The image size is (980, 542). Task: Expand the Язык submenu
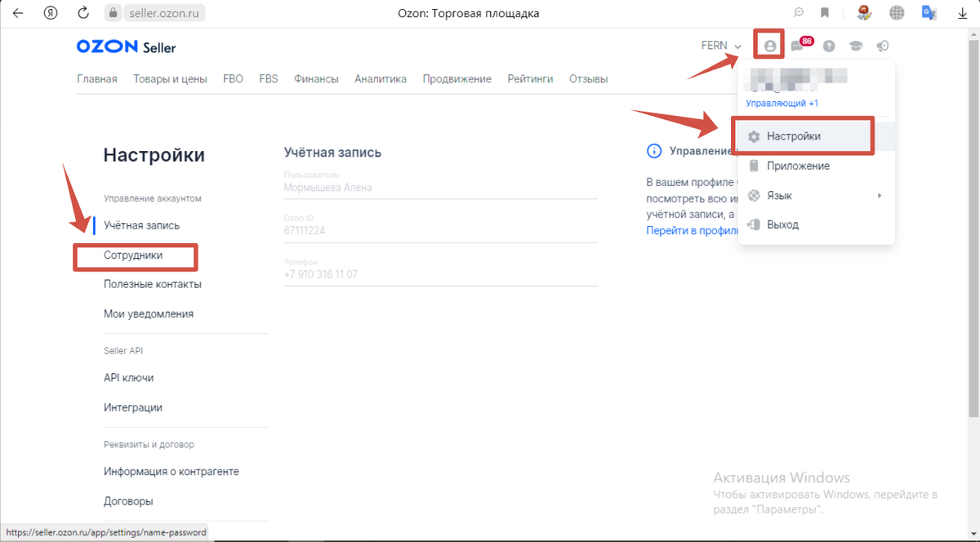pyautogui.click(x=816, y=195)
